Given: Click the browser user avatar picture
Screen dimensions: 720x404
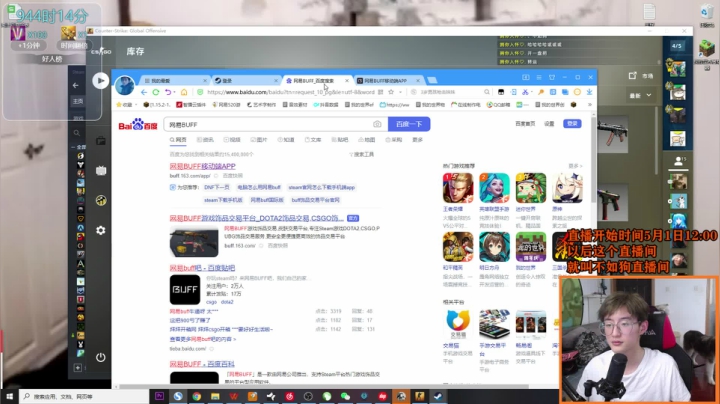Looking at the screenshot, I should pos(124,85).
